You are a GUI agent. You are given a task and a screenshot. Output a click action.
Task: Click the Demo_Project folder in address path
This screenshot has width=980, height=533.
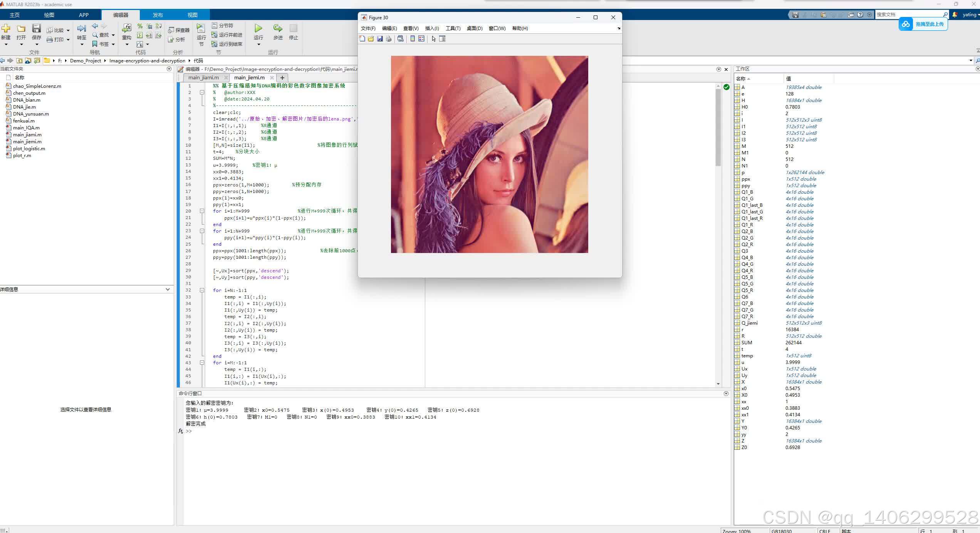[x=85, y=61]
